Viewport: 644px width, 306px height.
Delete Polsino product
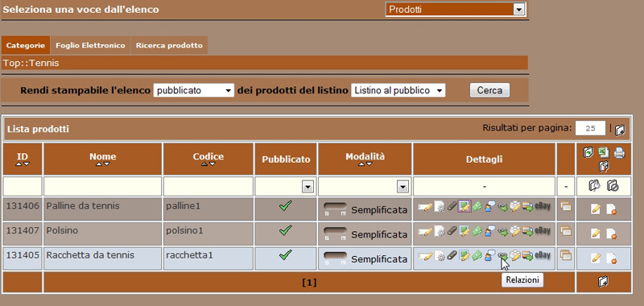click(x=612, y=234)
